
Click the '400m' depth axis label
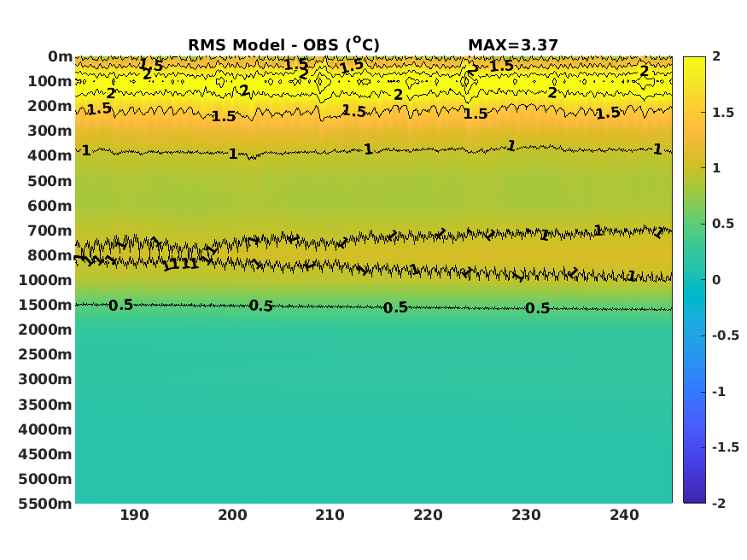point(50,155)
